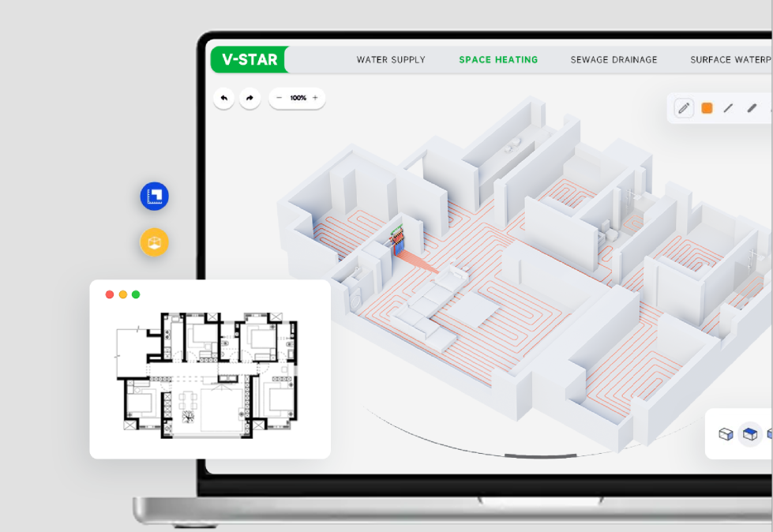Select the wireframe cube view
The image size is (773, 532).
pos(726,434)
